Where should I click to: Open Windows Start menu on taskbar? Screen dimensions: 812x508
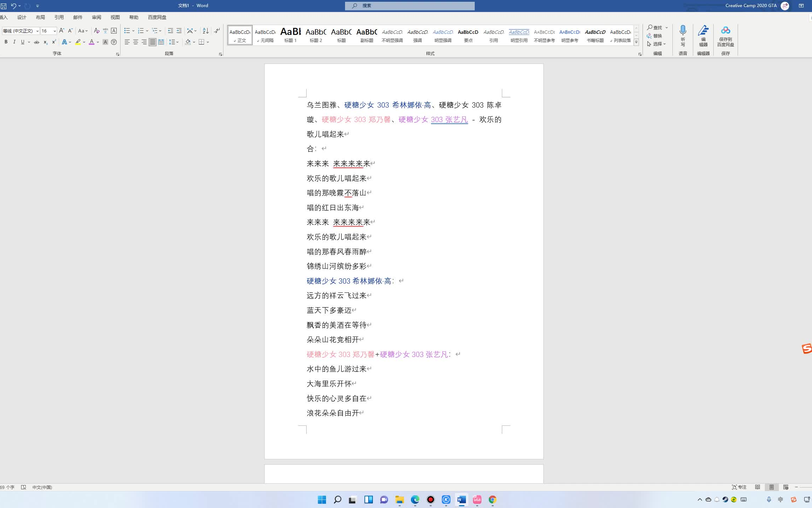[322, 500]
